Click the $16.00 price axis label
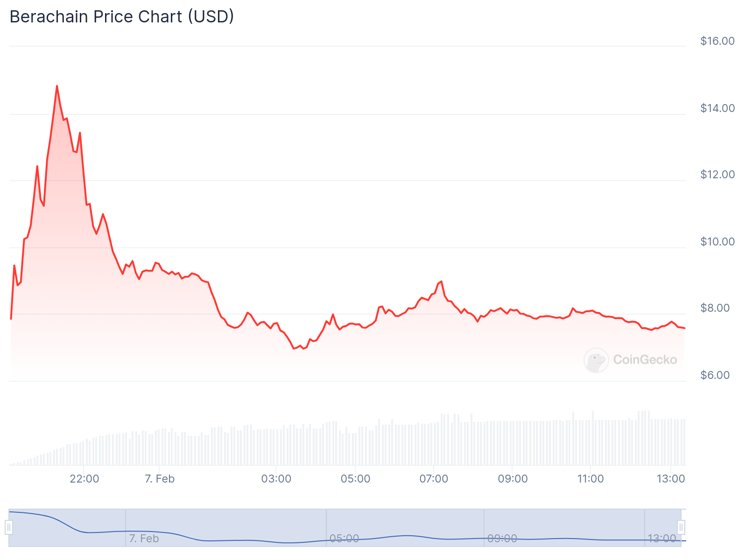 click(717, 41)
